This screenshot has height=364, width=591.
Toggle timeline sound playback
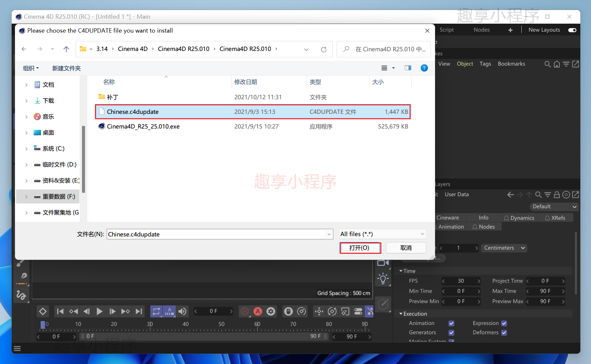pyautogui.click(x=182, y=312)
